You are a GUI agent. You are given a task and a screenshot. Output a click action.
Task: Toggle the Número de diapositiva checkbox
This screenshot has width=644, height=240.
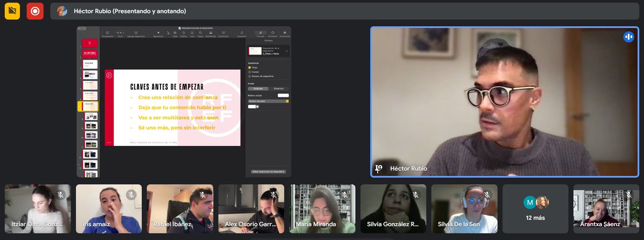click(250, 76)
